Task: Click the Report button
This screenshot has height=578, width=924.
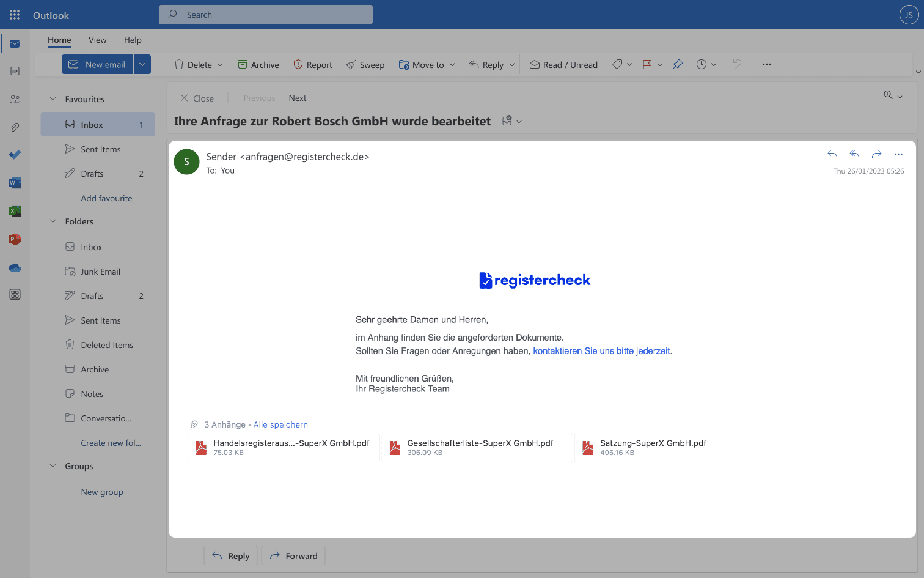Action: pos(313,65)
